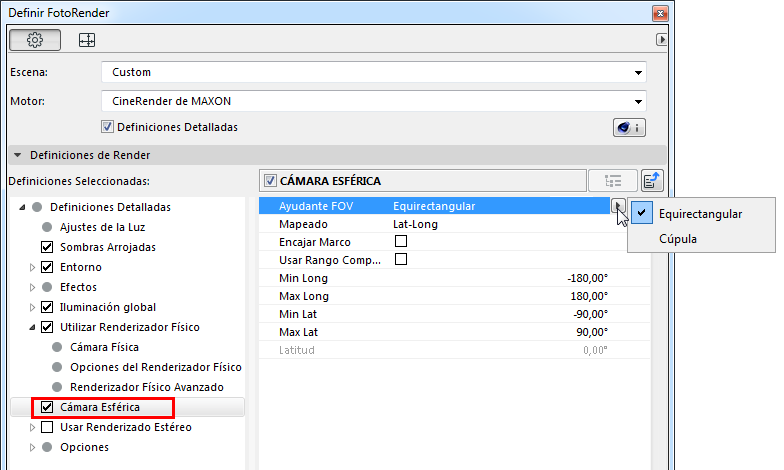
Task: Expand Iluminación global tree node
Action: click(x=32, y=308)
